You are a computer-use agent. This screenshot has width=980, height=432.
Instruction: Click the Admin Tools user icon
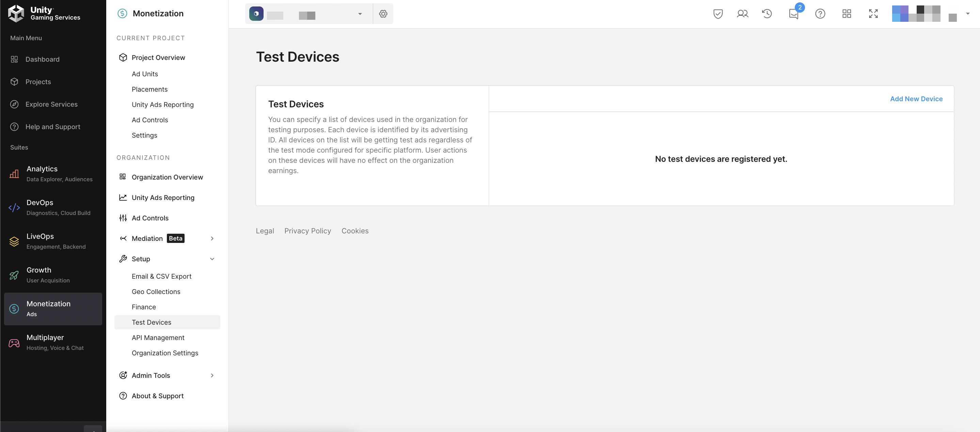(123, 375)
